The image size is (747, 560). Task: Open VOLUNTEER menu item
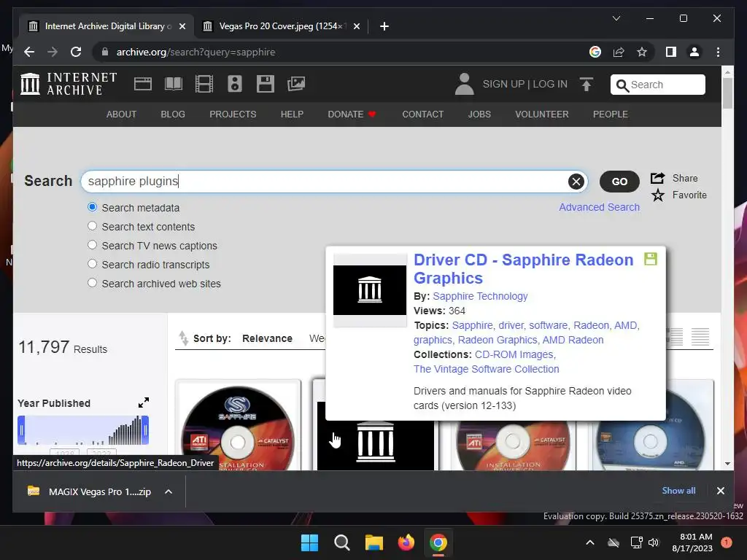tap(542, 114)
